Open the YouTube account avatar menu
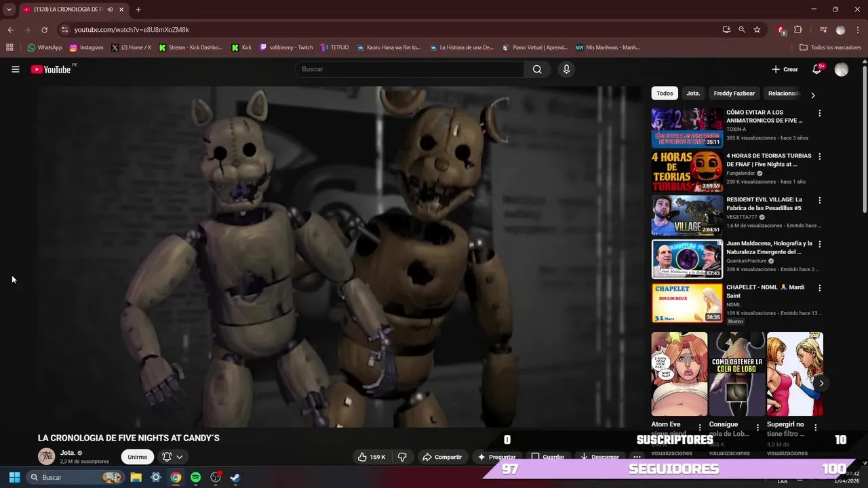The height and width of the screenshot is (488, 868). tap(842, 69)
